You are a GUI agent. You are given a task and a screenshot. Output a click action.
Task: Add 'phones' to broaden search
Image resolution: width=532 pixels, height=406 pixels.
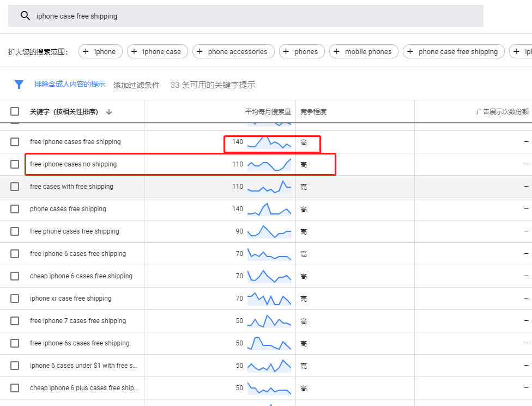click(x=302, y=51)
